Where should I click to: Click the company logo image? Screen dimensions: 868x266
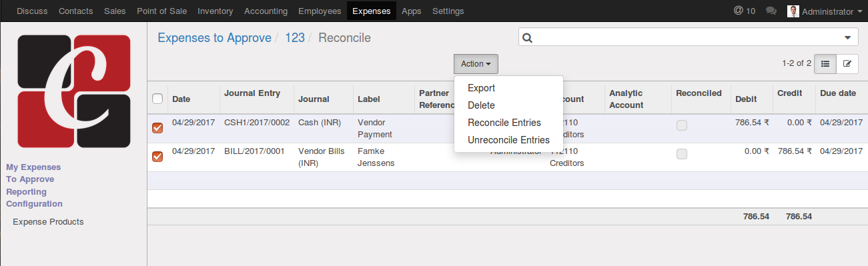point(73,91)
